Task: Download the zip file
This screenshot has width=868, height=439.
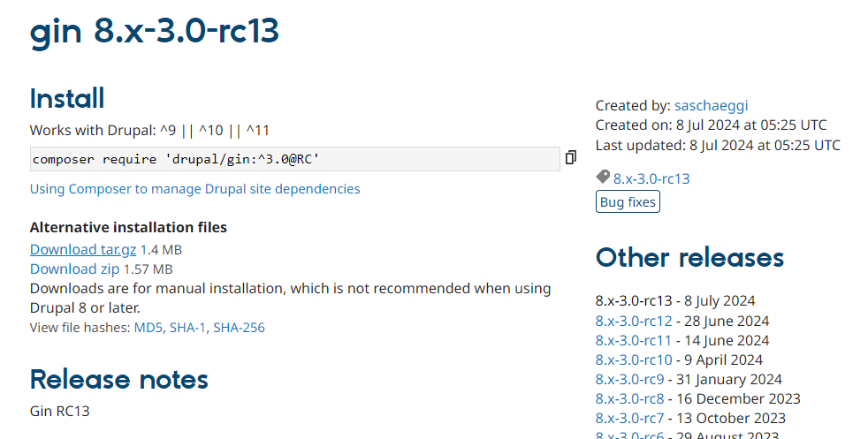Action: 74,269
